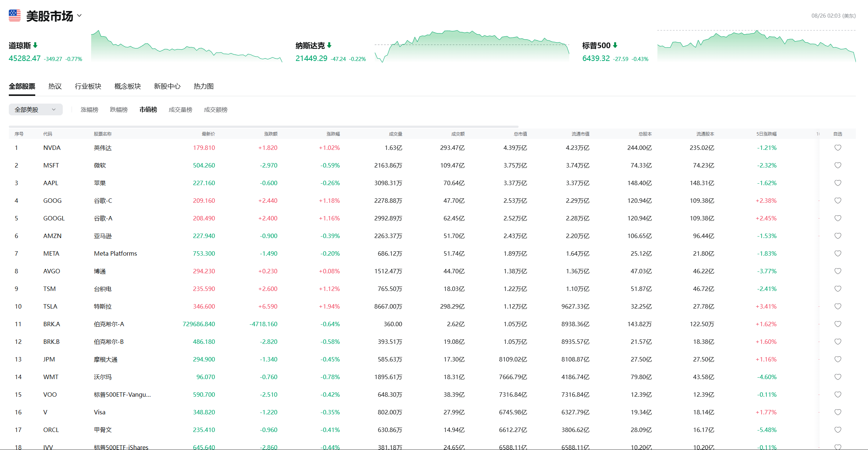The image size is (868, 450).
Task: Open the 全部美股 filter dropdown
Action: 36,109
